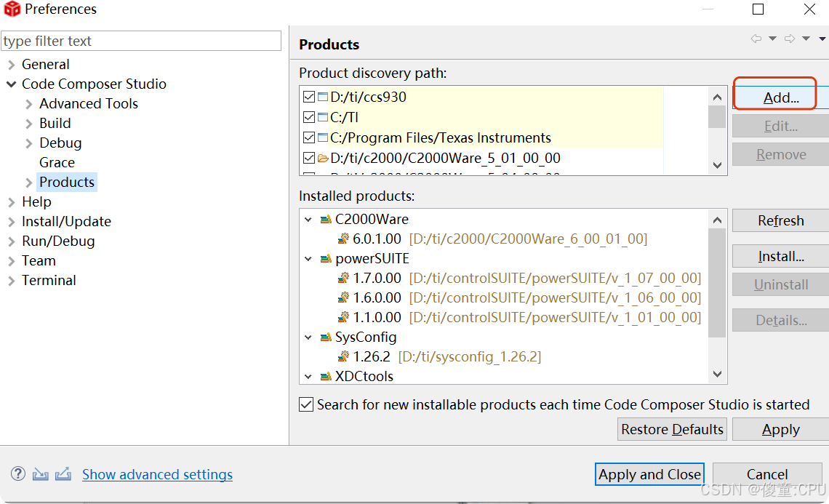
Task: Click the Apply button
Action: [x=781, y=429]
